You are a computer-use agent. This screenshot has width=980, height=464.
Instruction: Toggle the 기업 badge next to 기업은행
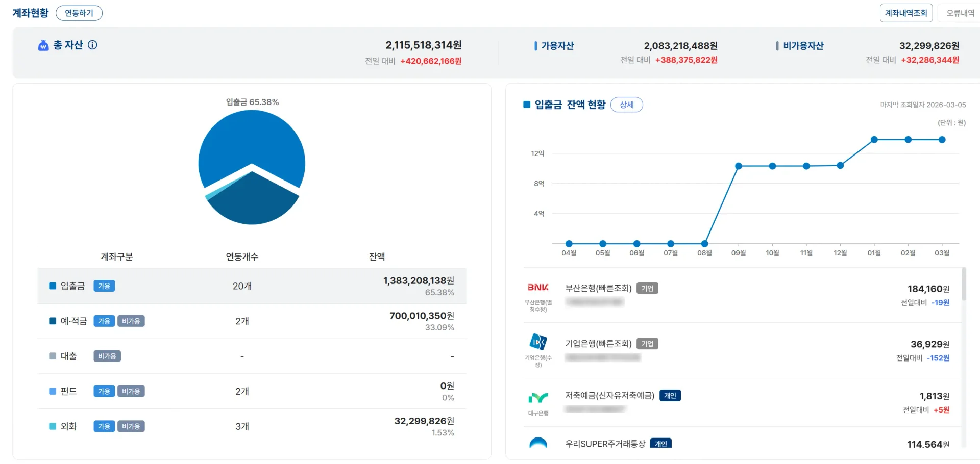pos(647,343)
